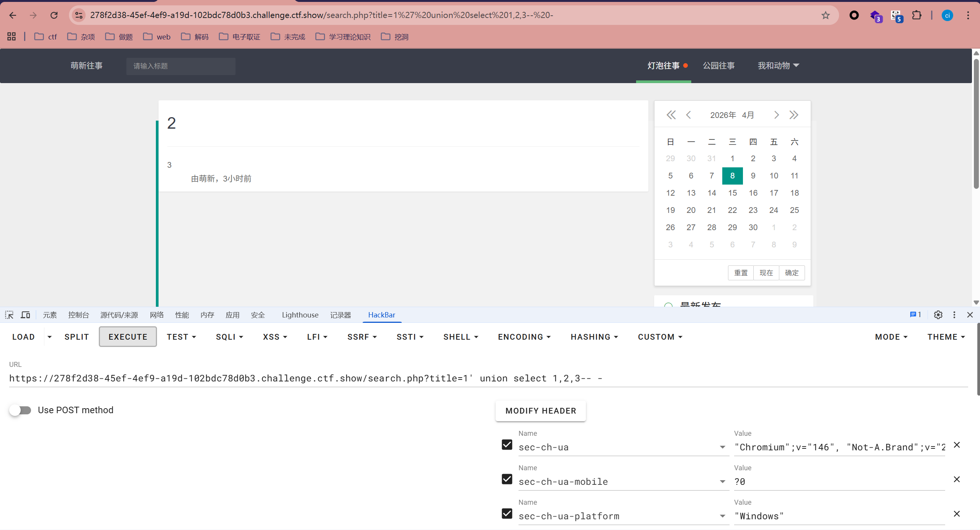Screen dimensions: 980x530
Task: Go to previous year in calendar
Action: pos(671,115)
